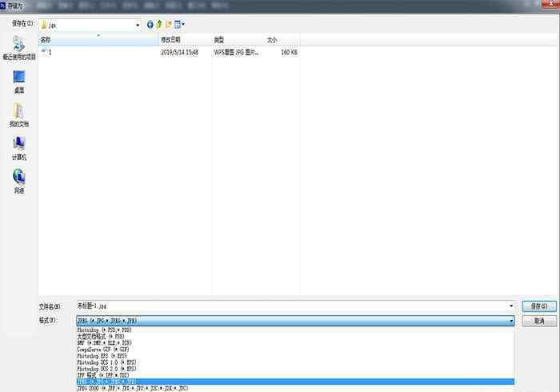Expand the file name dropdown arrow
Image resolution: width=560 pixels, height=392 pixels.
[x=510, y=306]
